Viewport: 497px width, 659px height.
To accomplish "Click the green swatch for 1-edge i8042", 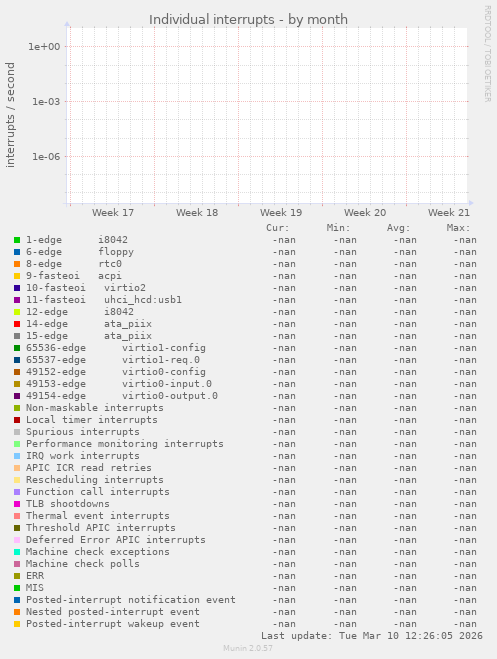I will click(x=17, y=240).
